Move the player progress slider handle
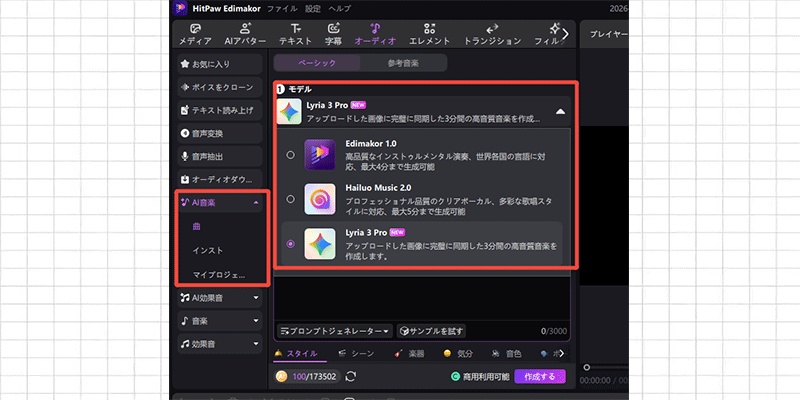The width and height of the screenshot is (800, 400). point(587,367)
